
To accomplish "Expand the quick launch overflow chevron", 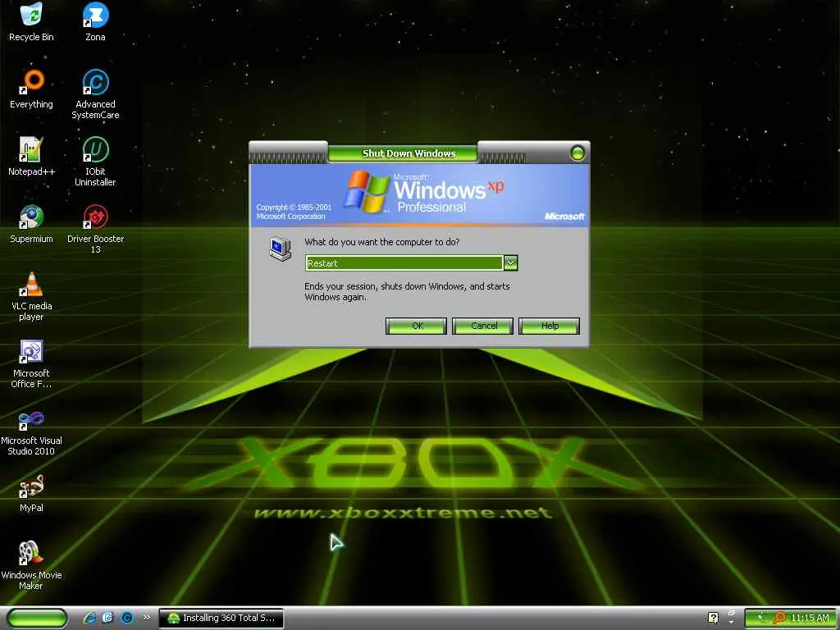I will click(146, 618).
